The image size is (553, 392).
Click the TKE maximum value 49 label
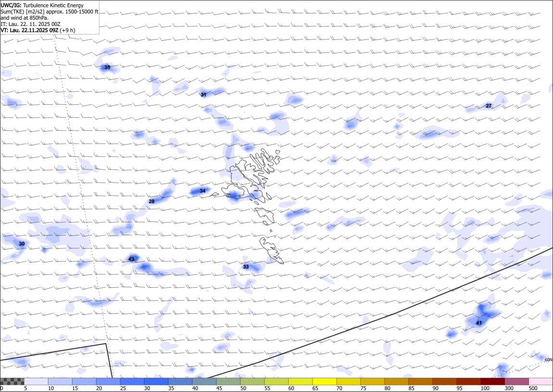[131, 259]
